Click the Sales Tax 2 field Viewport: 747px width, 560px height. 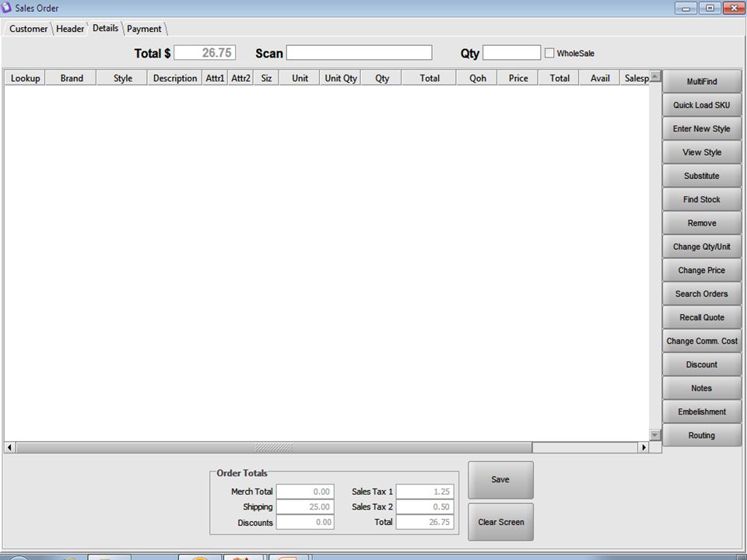[425, 506]
